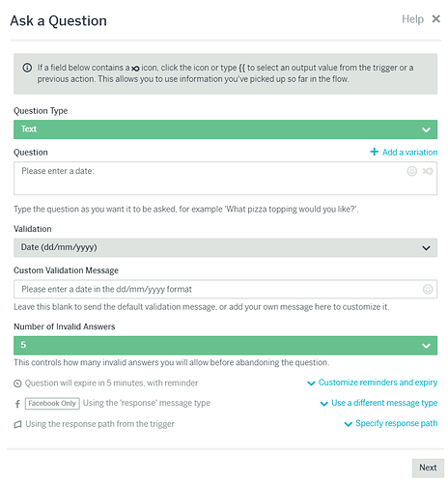The image size is (448, 483).
Task: Click the clock icon beside question expiry text
Action: click(17, 384)
